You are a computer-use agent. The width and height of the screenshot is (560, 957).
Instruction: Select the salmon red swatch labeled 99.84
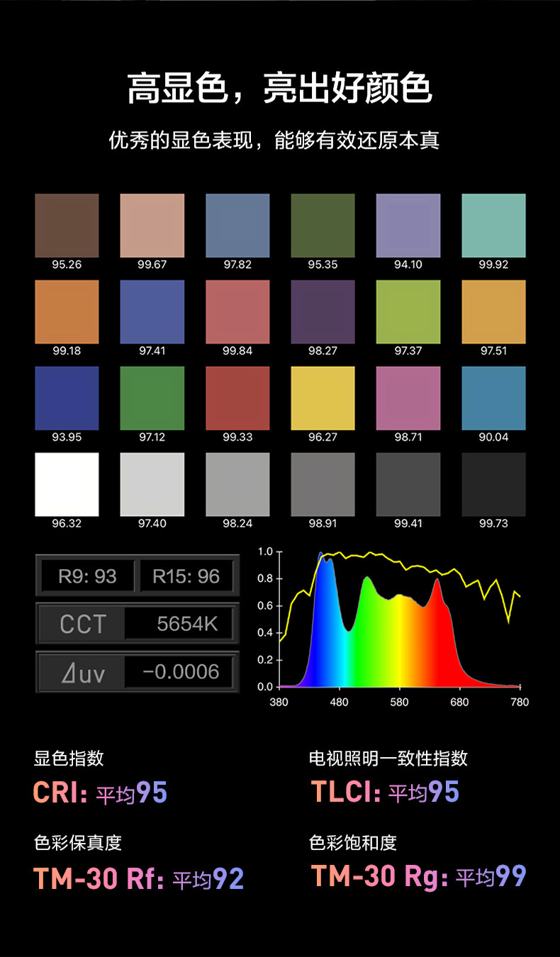(x=237, y=312)
